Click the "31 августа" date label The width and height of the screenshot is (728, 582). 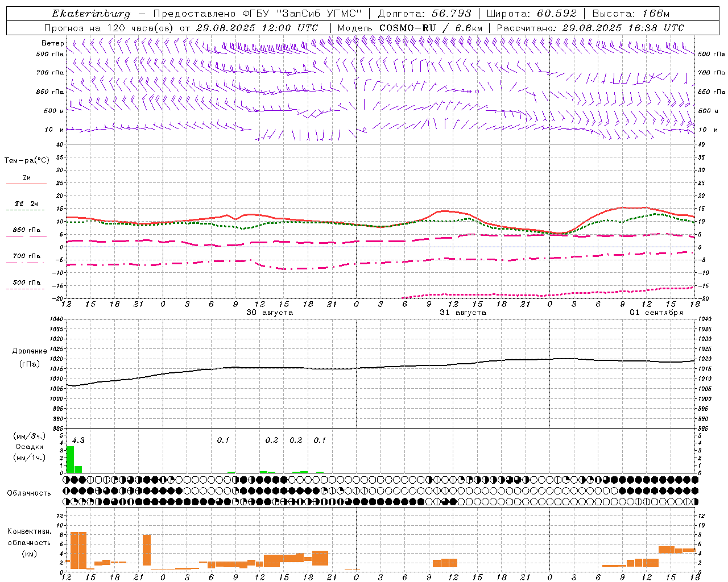point(463,313)
